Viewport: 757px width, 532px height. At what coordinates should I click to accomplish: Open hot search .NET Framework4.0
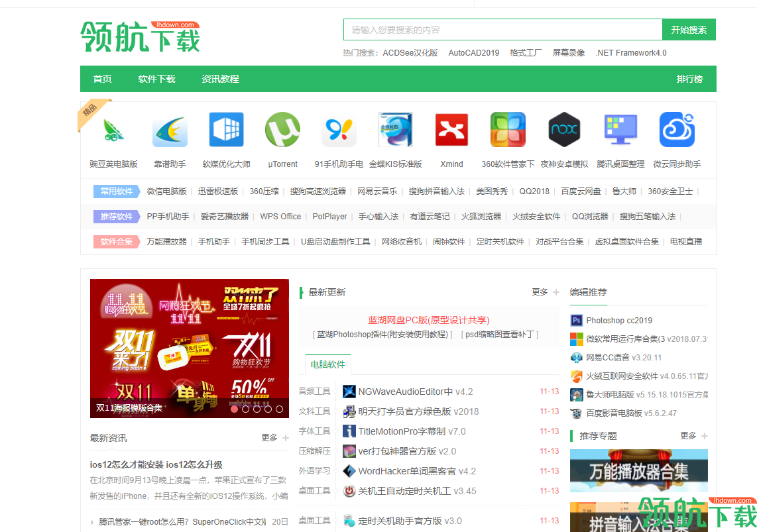pyautogui.click(x=631, y=53)
